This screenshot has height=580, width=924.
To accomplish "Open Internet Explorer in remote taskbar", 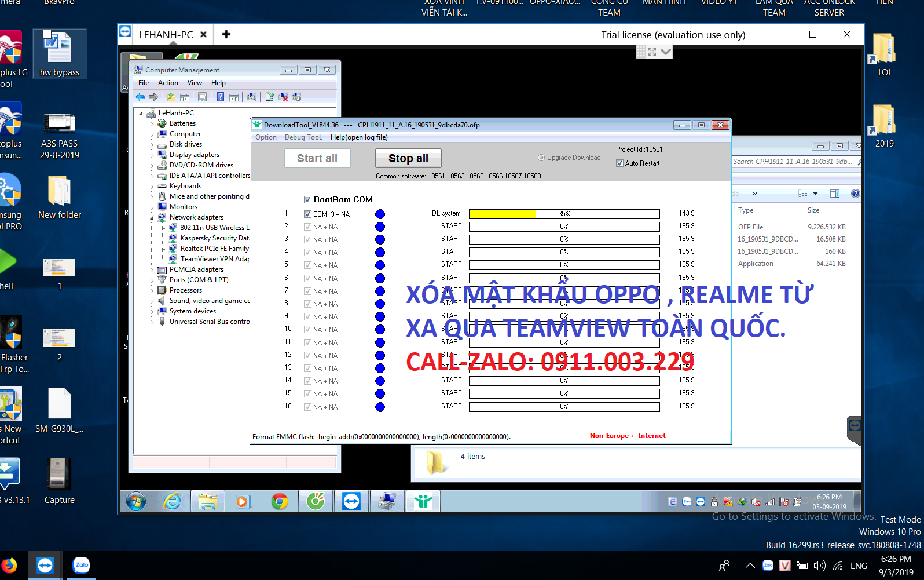I will [172, 501].
